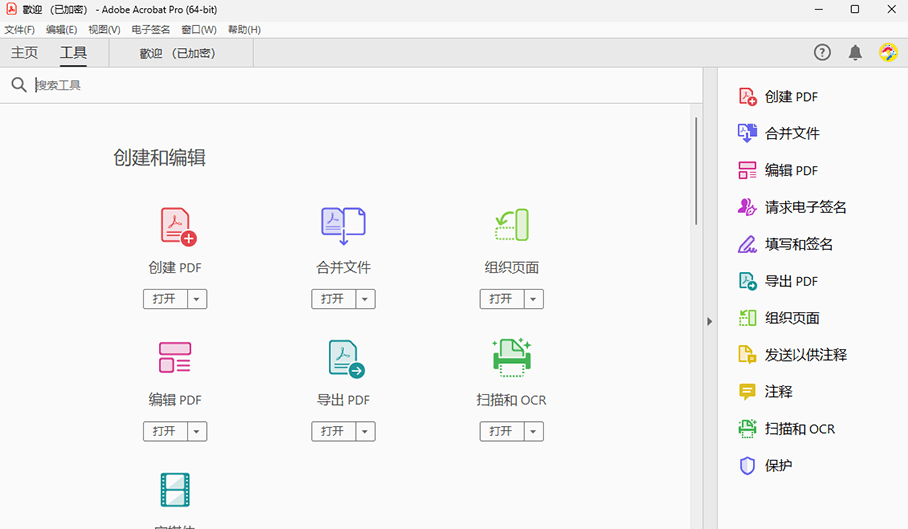Expand the dropdown arrow beside 扫描和 OCR 打开
Screen dimensions: 908x529
pos(533,432)
